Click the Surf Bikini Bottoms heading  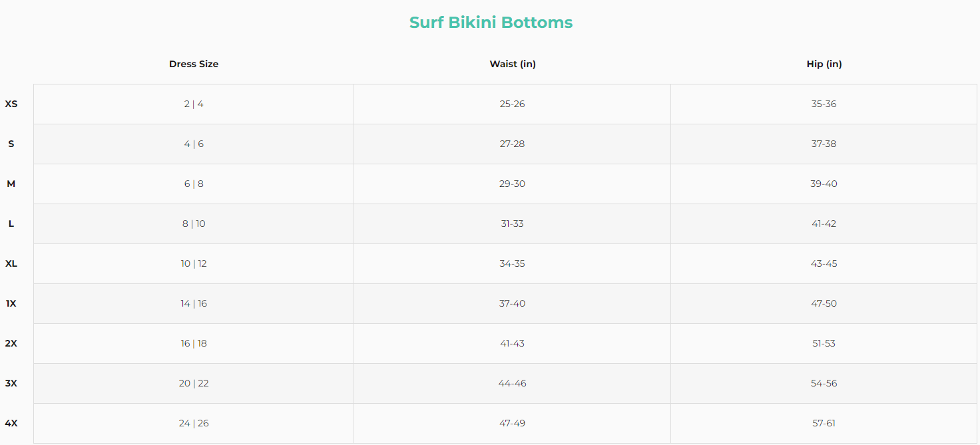(491, 23)
